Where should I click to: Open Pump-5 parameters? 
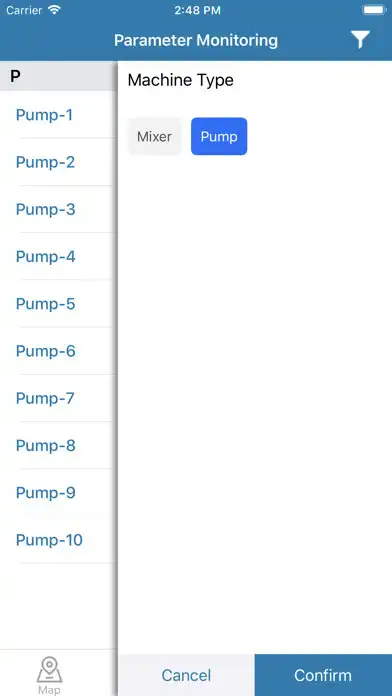coord(59,304)
